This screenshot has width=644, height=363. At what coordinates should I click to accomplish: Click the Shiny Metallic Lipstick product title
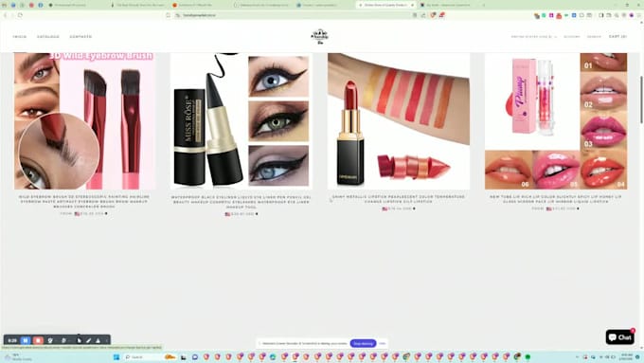(x=399, y=199)
